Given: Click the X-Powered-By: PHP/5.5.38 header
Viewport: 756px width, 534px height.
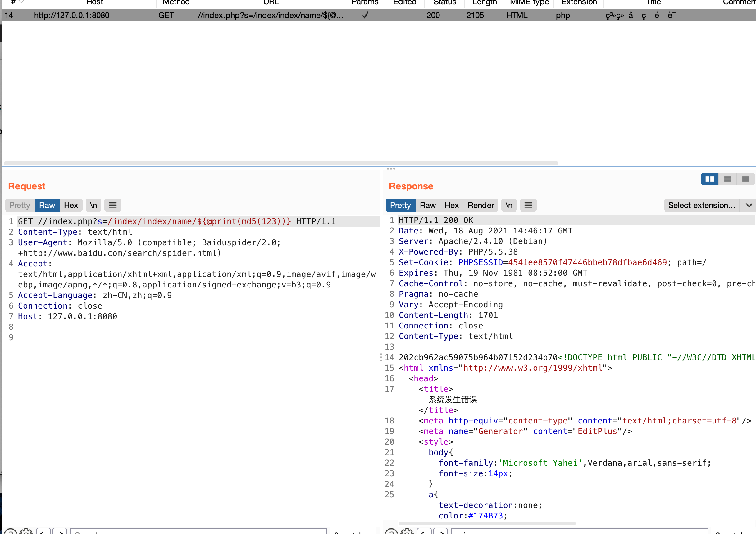Looking at the screenshot, I should 458,252.
